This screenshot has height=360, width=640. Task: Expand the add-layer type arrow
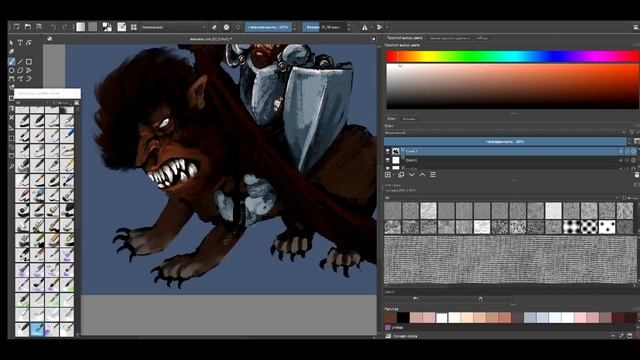point(393,175)
